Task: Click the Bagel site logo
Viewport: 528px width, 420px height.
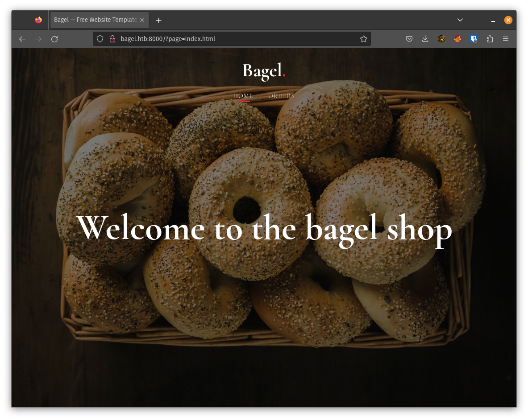Action: pos(263,70)
